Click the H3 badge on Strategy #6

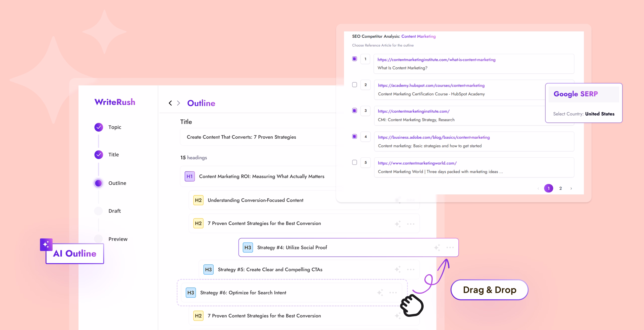pyautogui.click(x=191, y=293)
